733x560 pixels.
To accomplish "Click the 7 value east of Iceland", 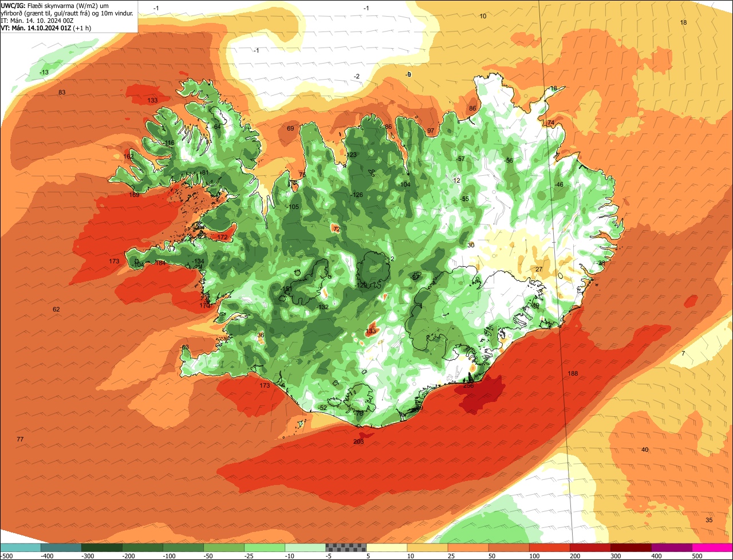I will 683,353.
